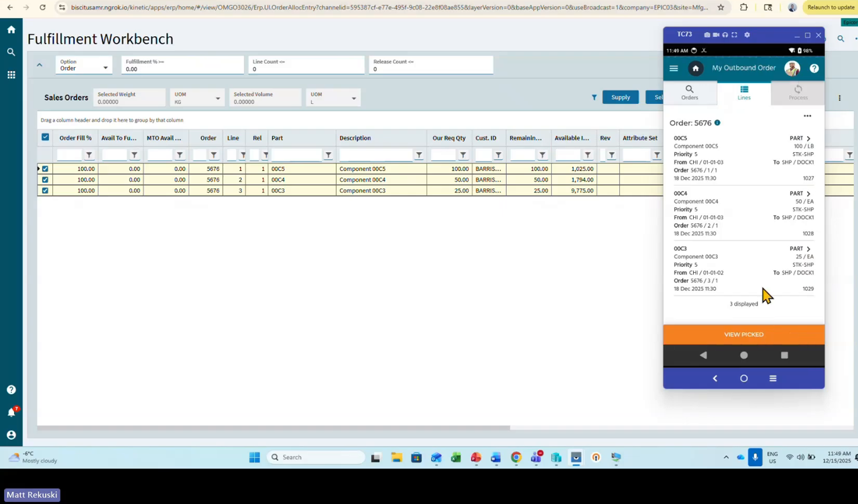Bookmark this page with the star icon

tap(721, 7)
